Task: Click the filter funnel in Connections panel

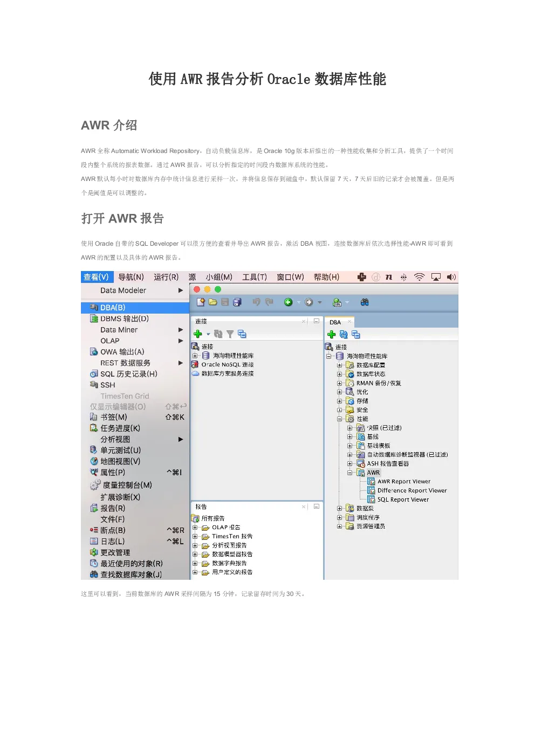Action: (x=230, y=334)
